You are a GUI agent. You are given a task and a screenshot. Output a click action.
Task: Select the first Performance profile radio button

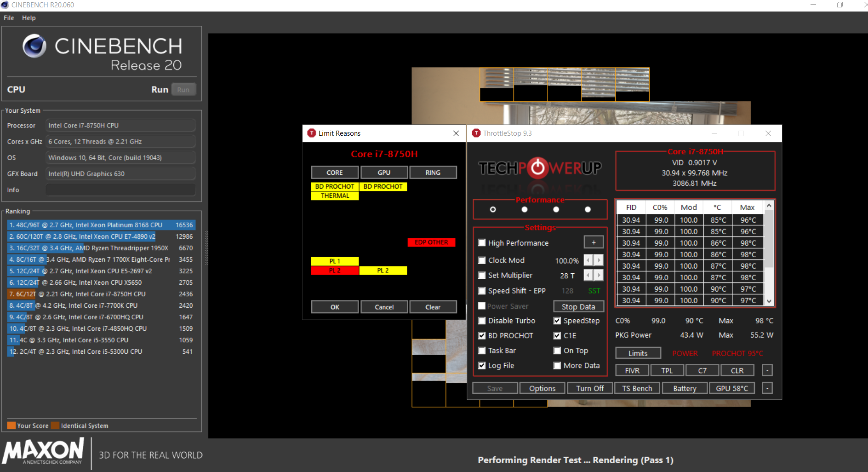click(x=493, y=209)
